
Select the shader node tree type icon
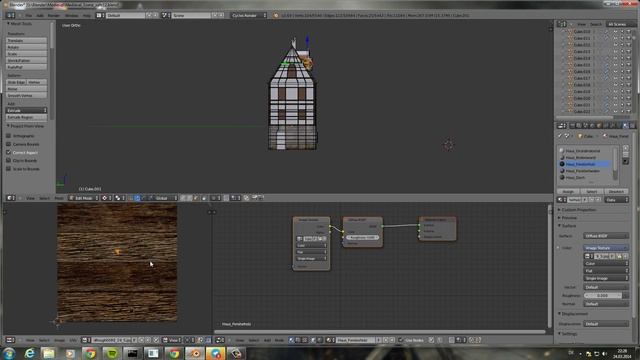(x=291, y=340)
